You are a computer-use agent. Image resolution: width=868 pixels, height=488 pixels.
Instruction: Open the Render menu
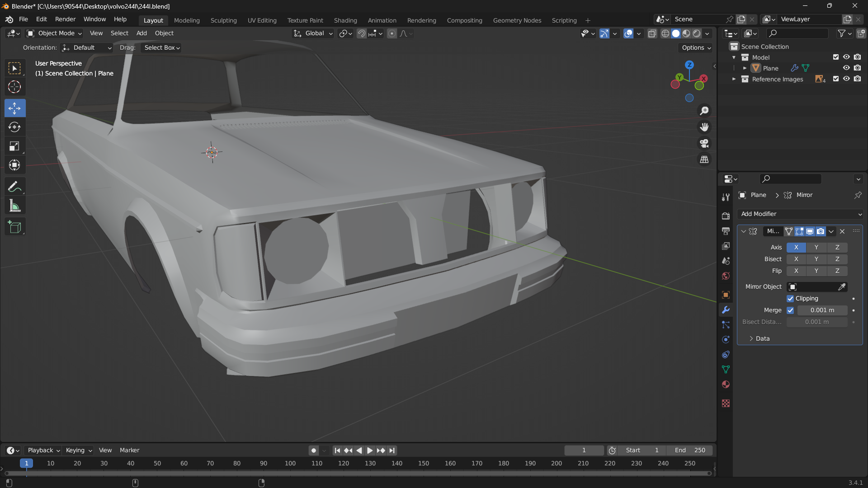[65, 19]
